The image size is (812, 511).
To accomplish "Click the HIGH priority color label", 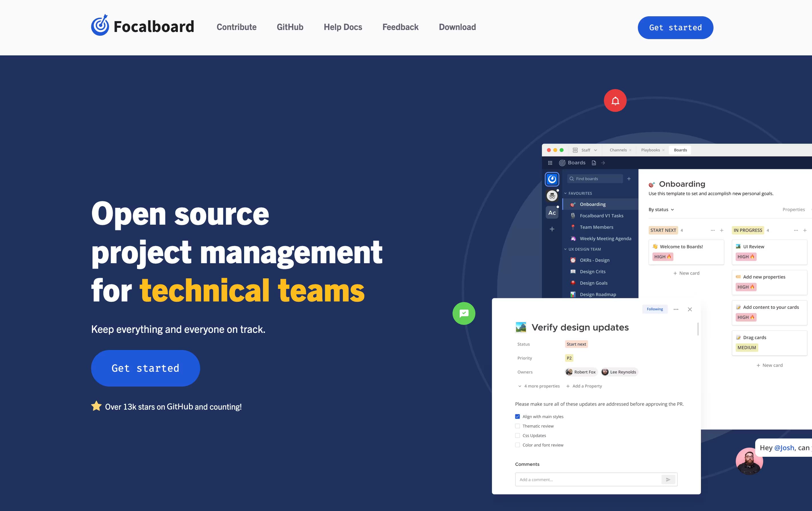I will point(663,257).
